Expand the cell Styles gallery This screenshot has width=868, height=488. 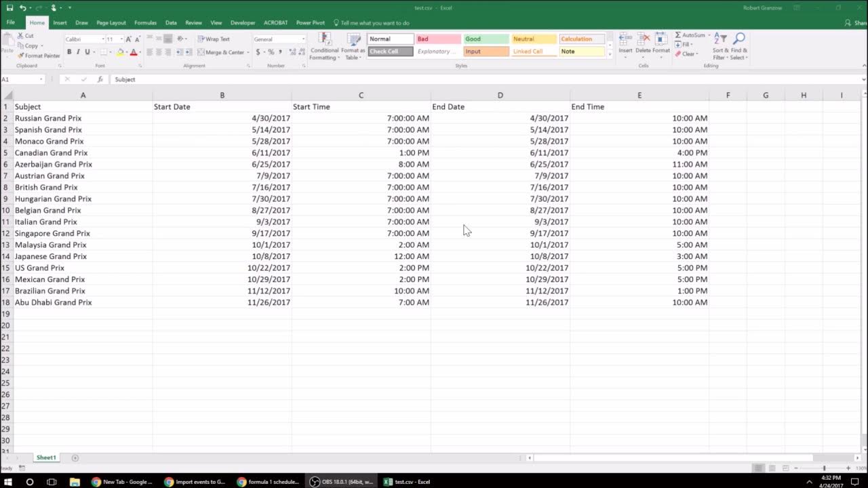pos(610,56)
